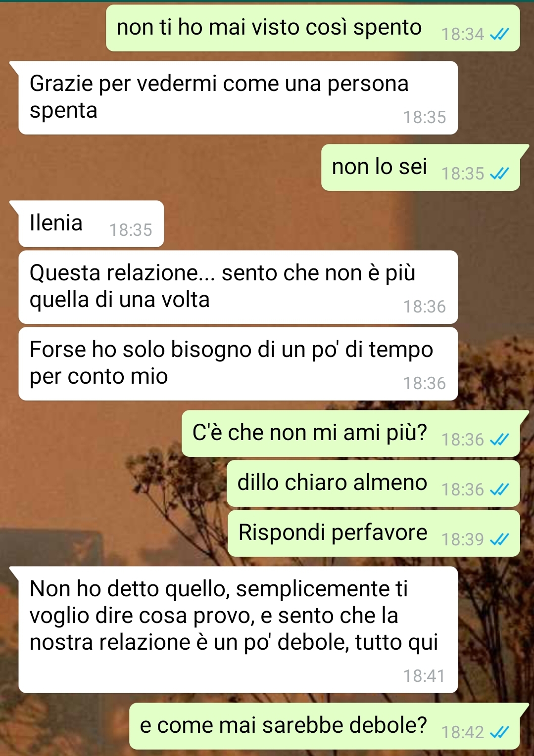534x756 pixels.
Task: Tap the read ticks on 'e come mai sarebbe debole?'
Action: tap(499, 732)
